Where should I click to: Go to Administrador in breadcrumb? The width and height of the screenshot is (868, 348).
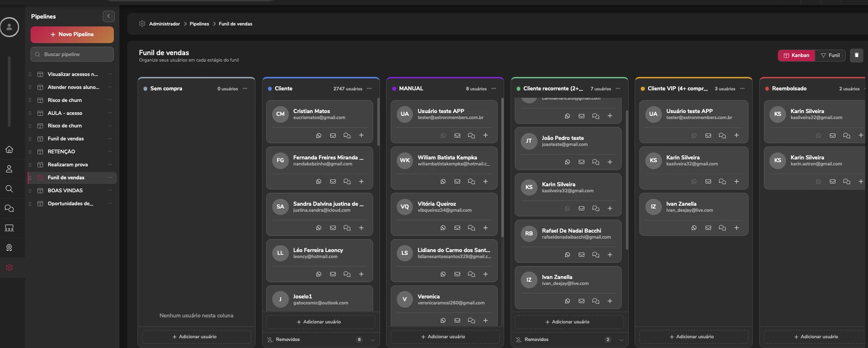pos(164,24)
